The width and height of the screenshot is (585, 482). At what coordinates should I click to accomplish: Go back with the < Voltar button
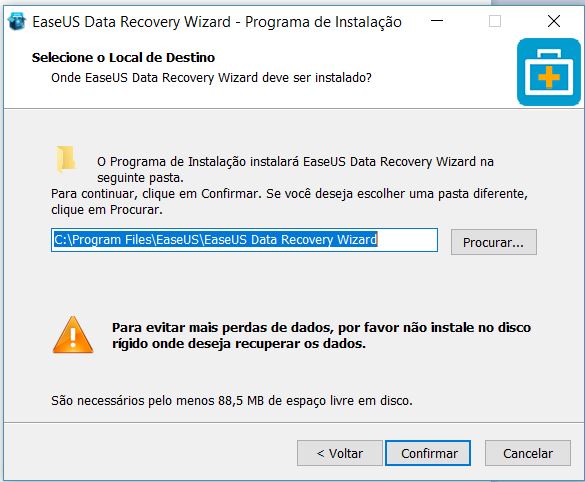(340, 453)
